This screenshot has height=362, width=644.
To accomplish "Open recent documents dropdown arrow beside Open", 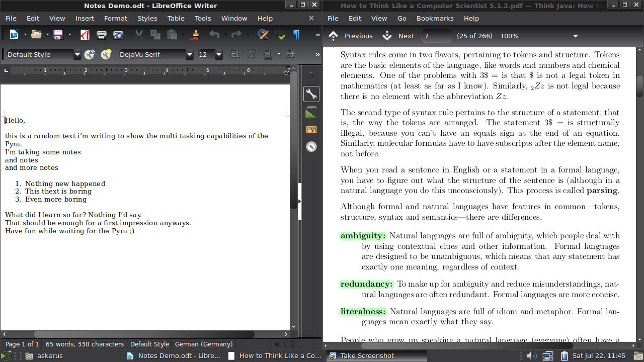I will [x=47, y=35].
